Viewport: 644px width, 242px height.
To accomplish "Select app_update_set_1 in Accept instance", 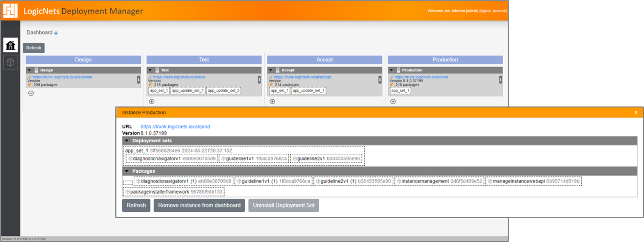I will tap(308, 91).
